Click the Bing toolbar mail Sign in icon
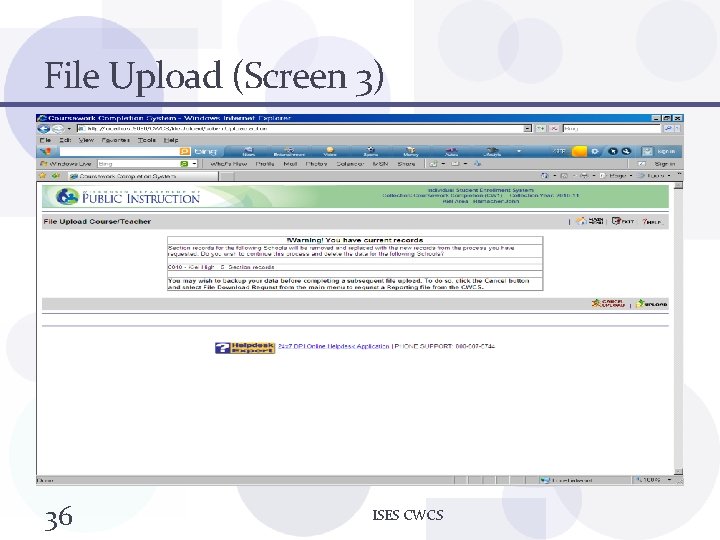 coord(647,151)
